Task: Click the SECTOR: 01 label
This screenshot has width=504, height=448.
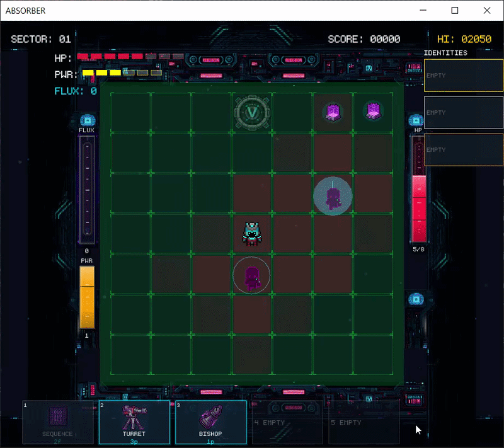Action: (x=41, y=39)
